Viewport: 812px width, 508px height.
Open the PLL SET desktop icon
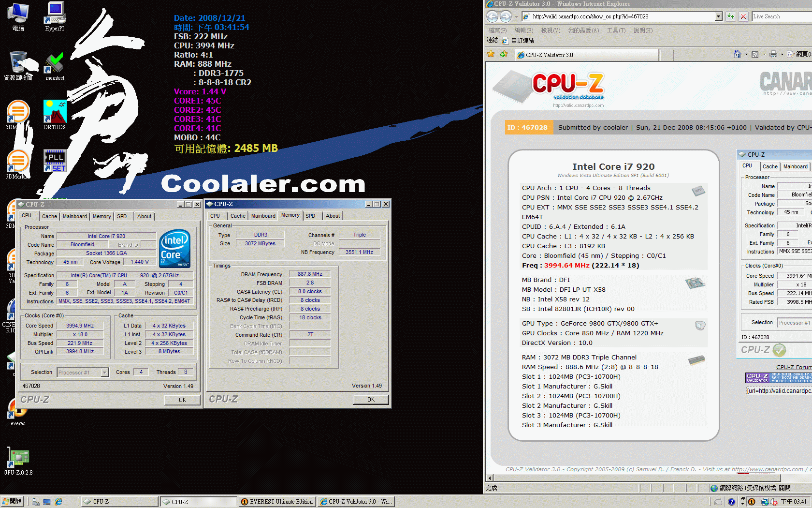[55, 161]
